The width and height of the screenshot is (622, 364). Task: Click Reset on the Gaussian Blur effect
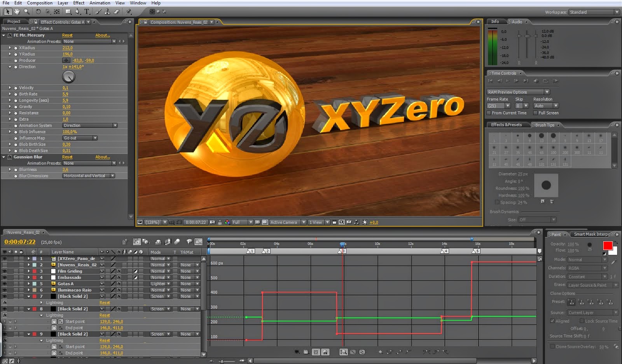coord(67,157)
